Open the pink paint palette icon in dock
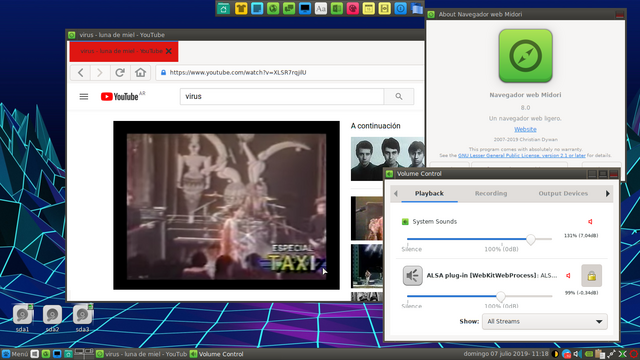Screen dimensions: 640x360 [x=353, y=8]
